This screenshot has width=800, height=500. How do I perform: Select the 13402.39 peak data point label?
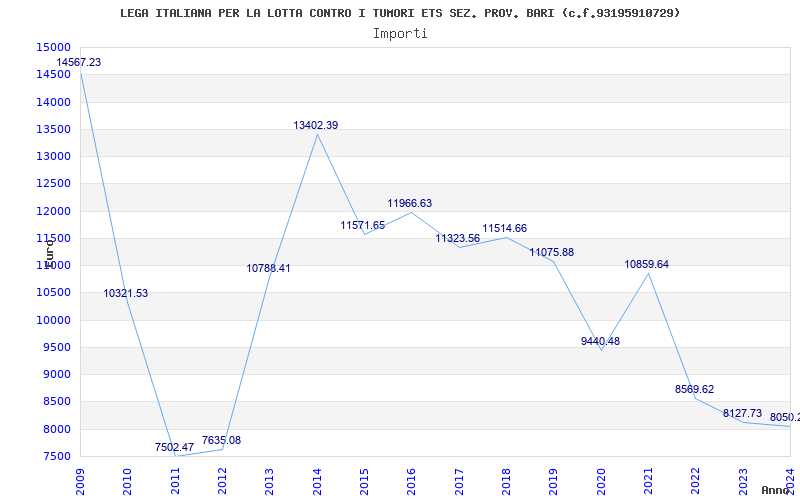tap(315, 125)
